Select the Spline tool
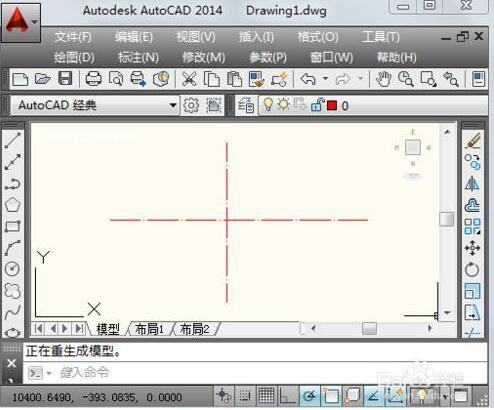Viewport: 494px width, 410px height. (x=13, y=312)
